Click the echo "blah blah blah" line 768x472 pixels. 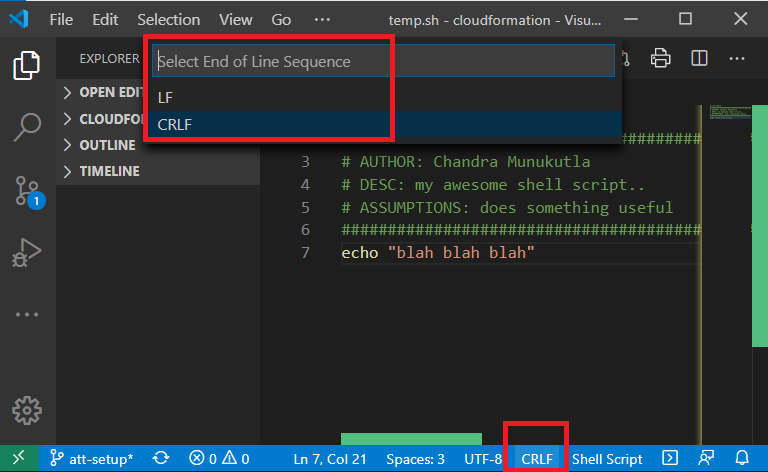coord(438,253)
